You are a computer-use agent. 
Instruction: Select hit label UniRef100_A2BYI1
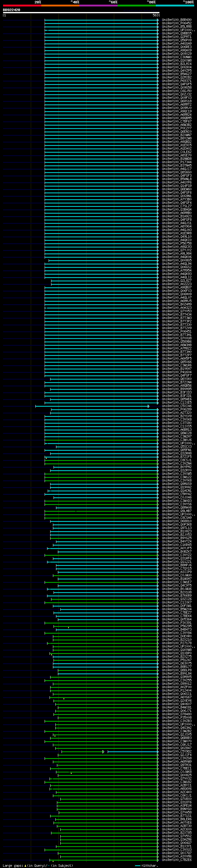(177, 785)
